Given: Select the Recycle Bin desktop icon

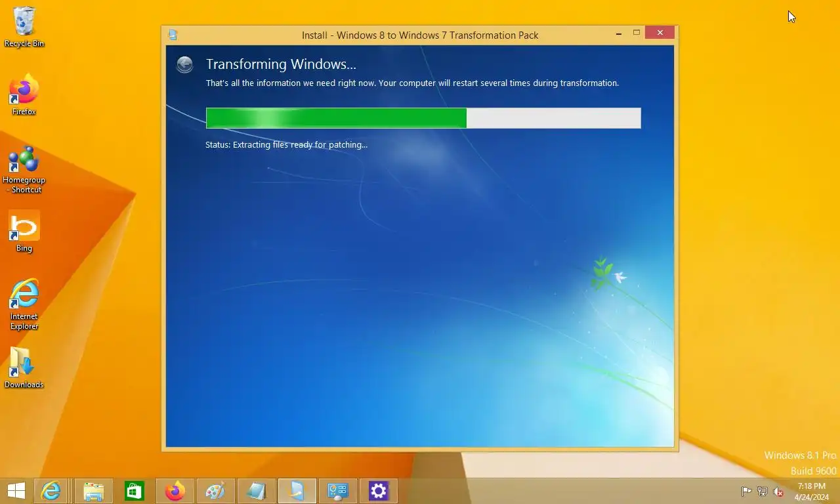Looking at the screenshot, I should (24, 28).
